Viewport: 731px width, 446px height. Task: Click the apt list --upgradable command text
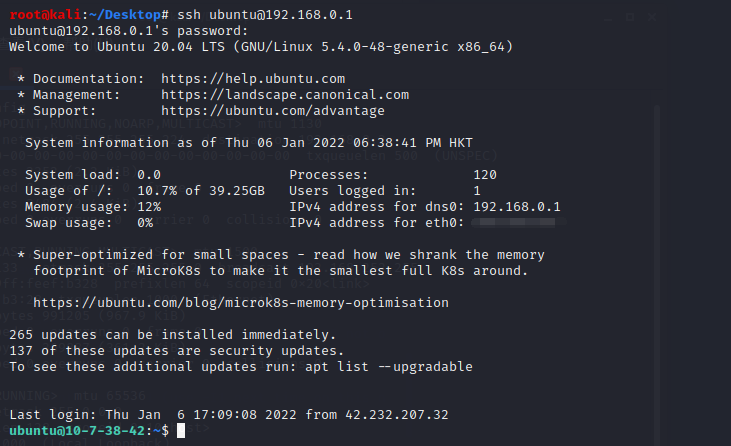pyautogui.click(x=389, y=367)
